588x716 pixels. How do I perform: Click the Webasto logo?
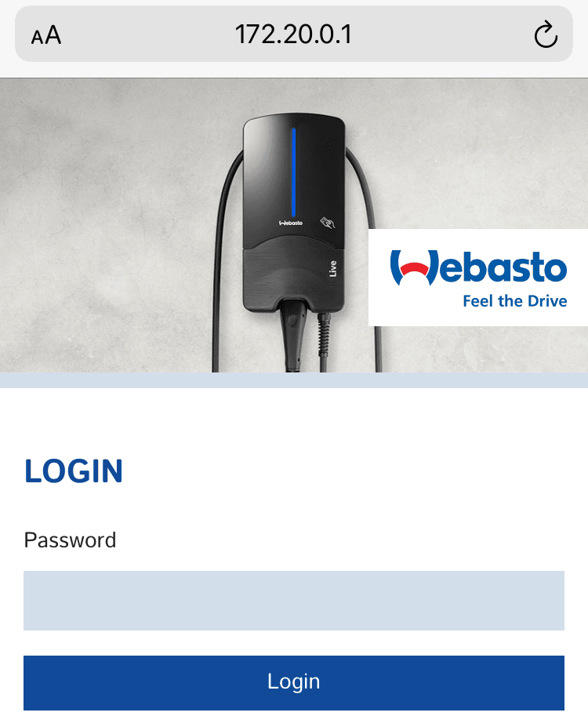coord(478,267)
